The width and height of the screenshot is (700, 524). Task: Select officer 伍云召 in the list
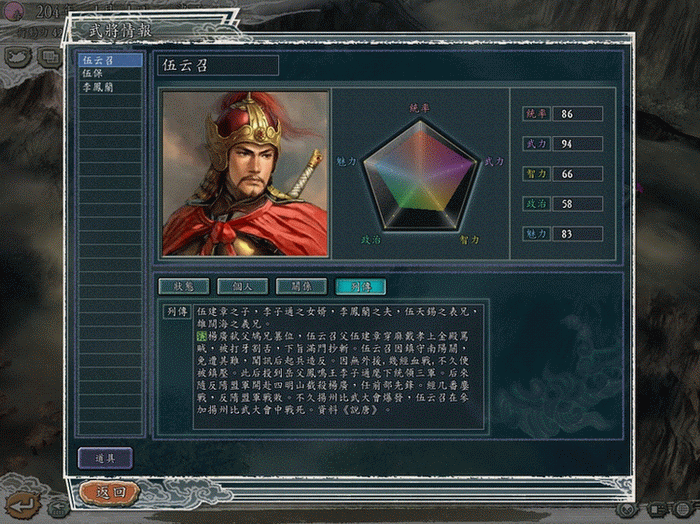click(110, 60)
